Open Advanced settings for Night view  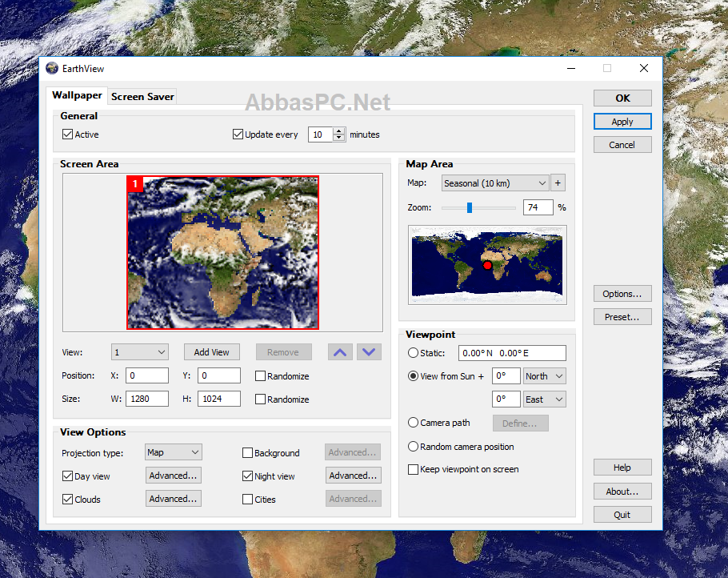click(x=354, y=476)
